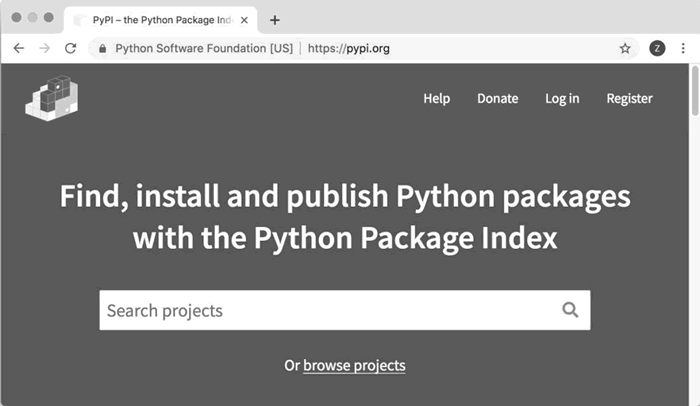Click the search magnifier icon
Viewport: 700px width, 406px height.
(x=570, y=310)
